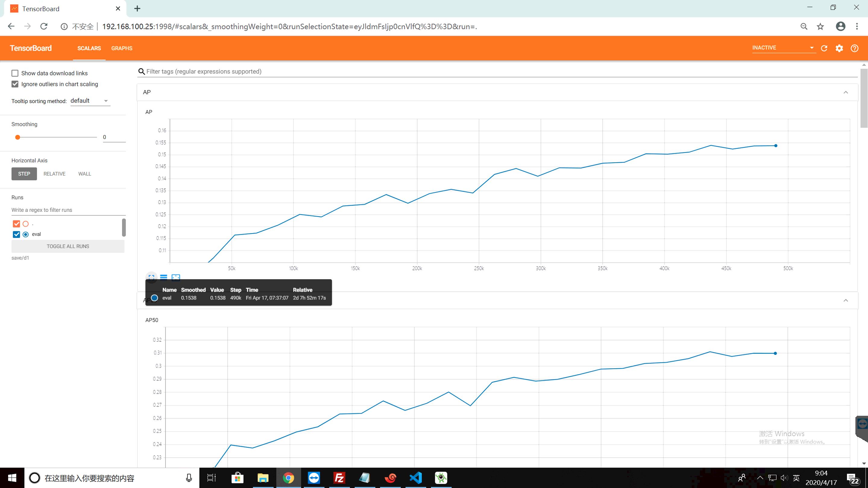Viewport: 868px width, 488px height.
Task: Click the runs filter regex input field
Action: (68, 209)
